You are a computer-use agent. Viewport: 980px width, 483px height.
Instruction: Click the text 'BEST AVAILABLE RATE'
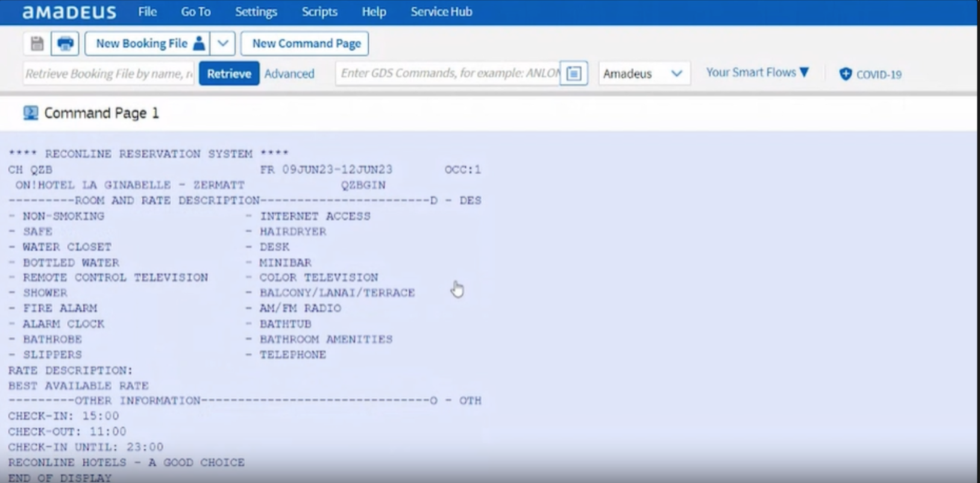pyautogui.click(x=78, y=385)
